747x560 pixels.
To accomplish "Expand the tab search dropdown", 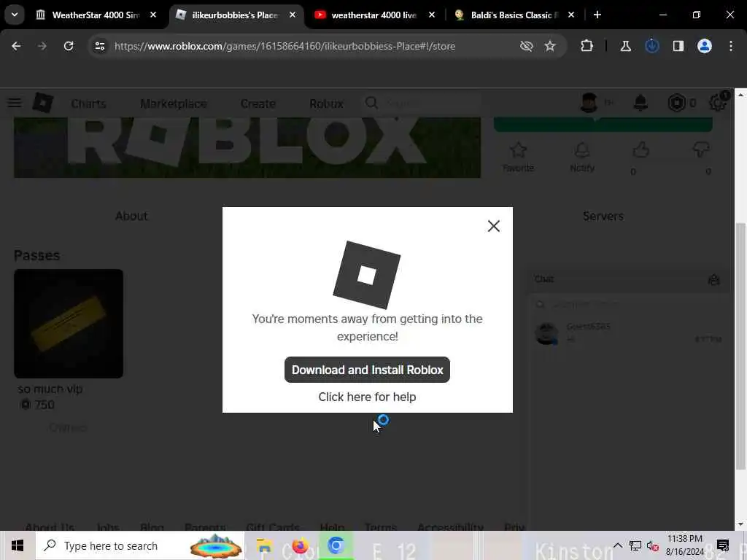I will [x=15, y=15].
